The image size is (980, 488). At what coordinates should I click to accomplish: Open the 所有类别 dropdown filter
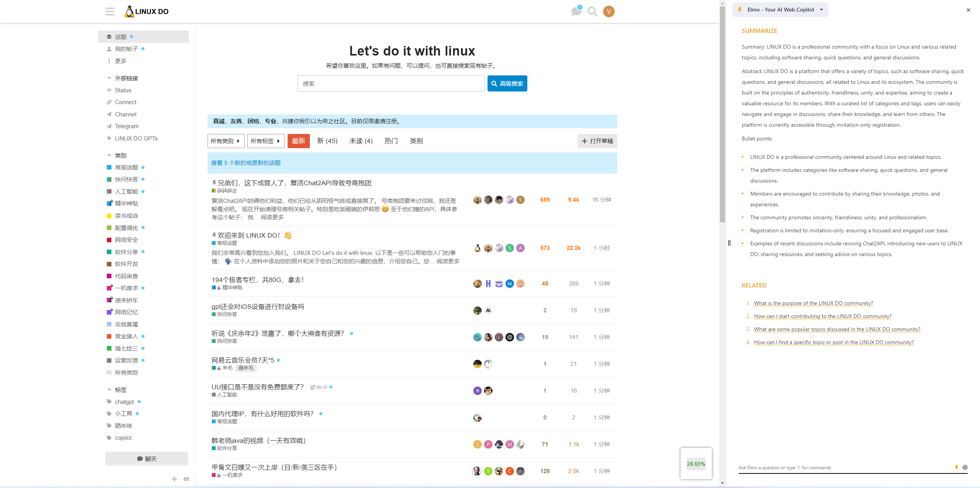click(x=226, y=141)
